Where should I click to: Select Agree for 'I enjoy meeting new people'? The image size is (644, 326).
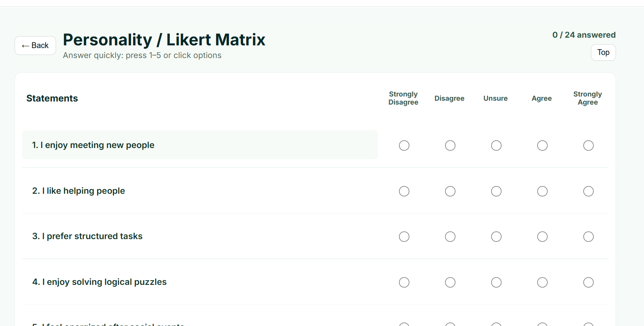542,145
